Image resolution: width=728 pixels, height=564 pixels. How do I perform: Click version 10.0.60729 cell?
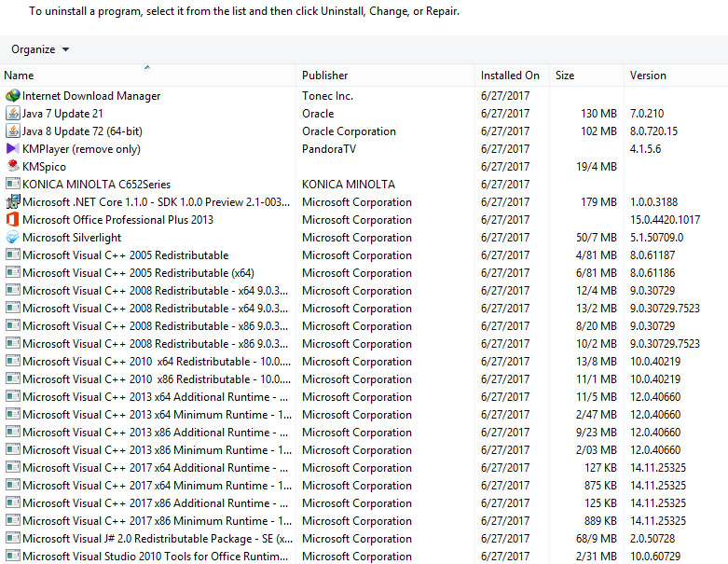click(x=655, y=557)
